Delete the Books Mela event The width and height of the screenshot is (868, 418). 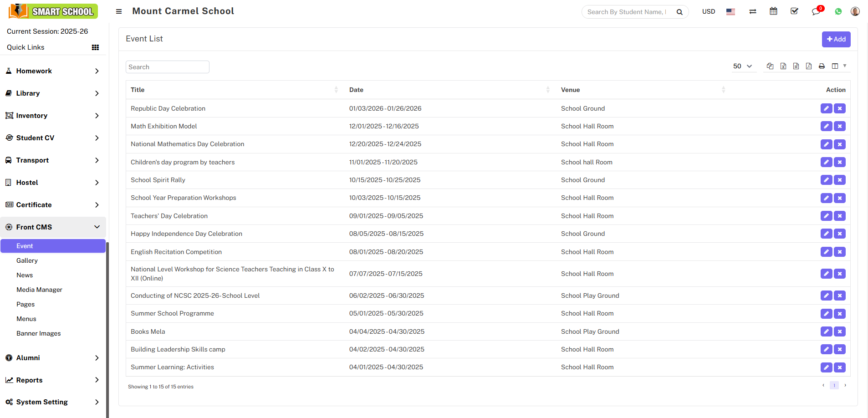pyautogui.click(x=840, y=331)
